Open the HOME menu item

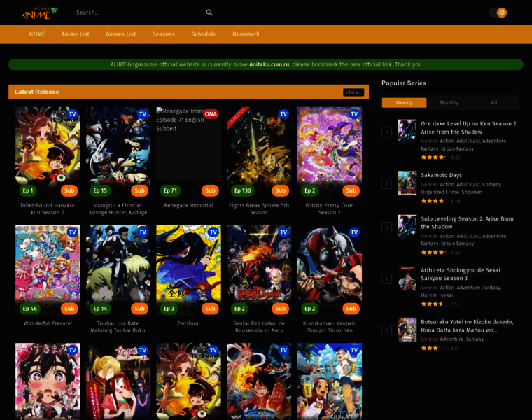coord(37,34)
